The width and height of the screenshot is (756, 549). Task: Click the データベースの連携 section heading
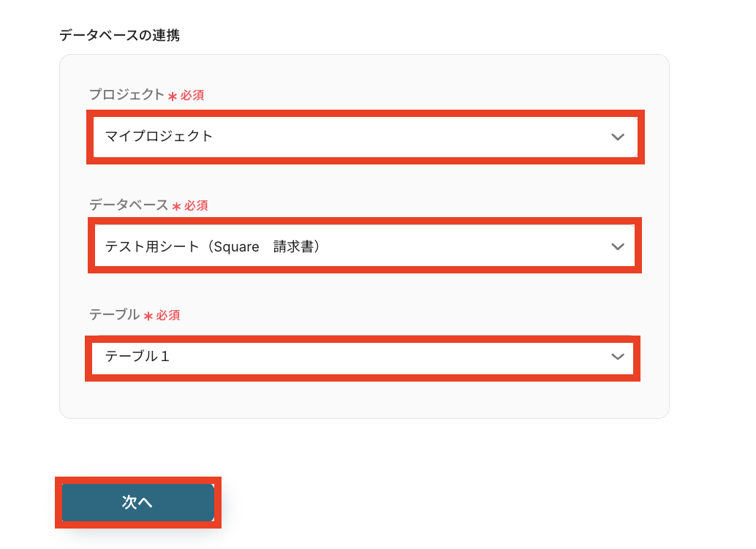tap(119, 35)
